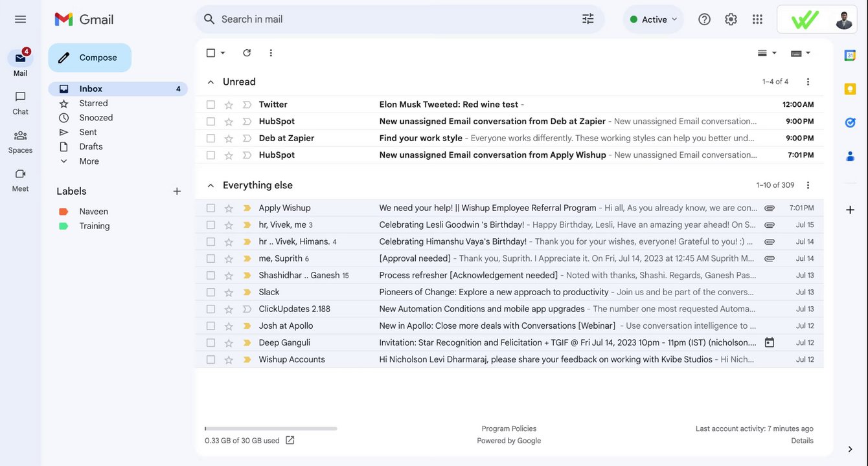Open the Drafts folder
This screenshot has width=868, height=466.
click(91, 147)
